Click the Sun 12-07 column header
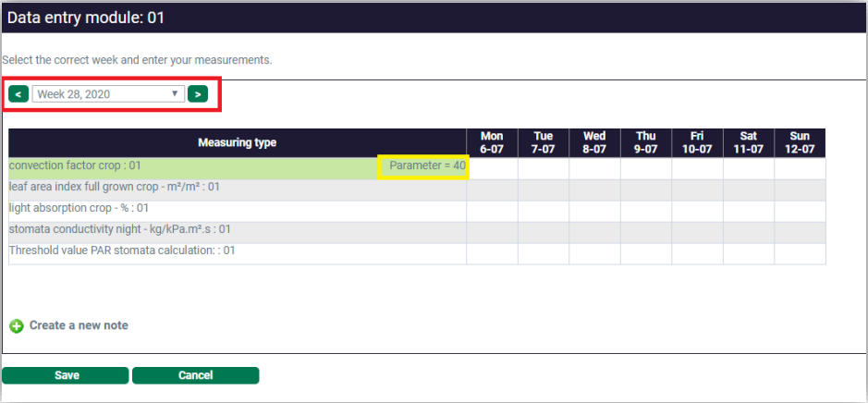The height and width of the screenshot is (403, 868). pyautogui.click(x=800, y=142)
